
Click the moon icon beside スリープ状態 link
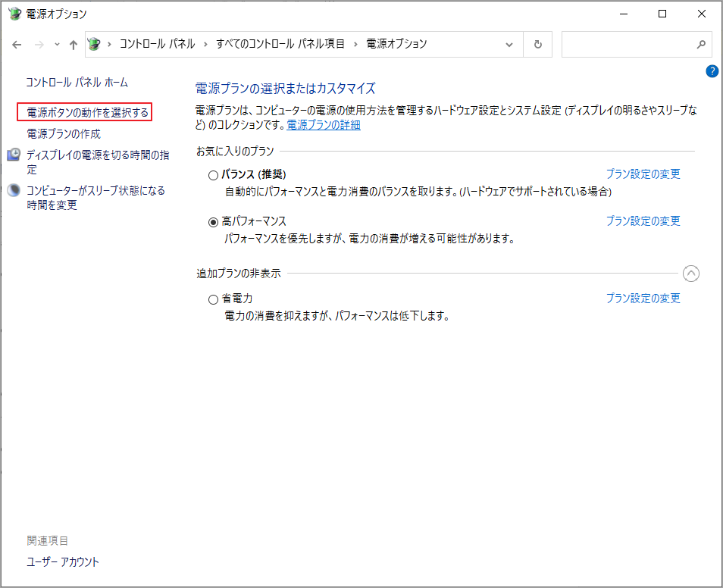coord(14,190)
